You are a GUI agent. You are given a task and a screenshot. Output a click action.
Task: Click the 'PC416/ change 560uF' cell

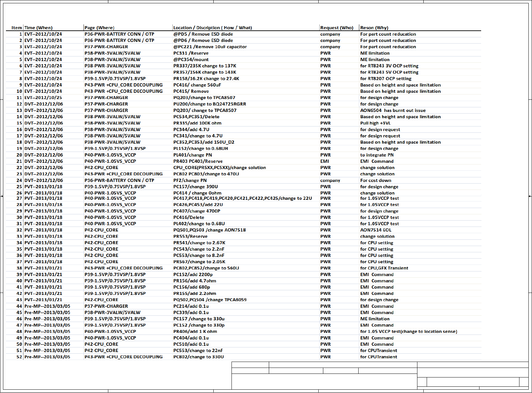(197, 85)
